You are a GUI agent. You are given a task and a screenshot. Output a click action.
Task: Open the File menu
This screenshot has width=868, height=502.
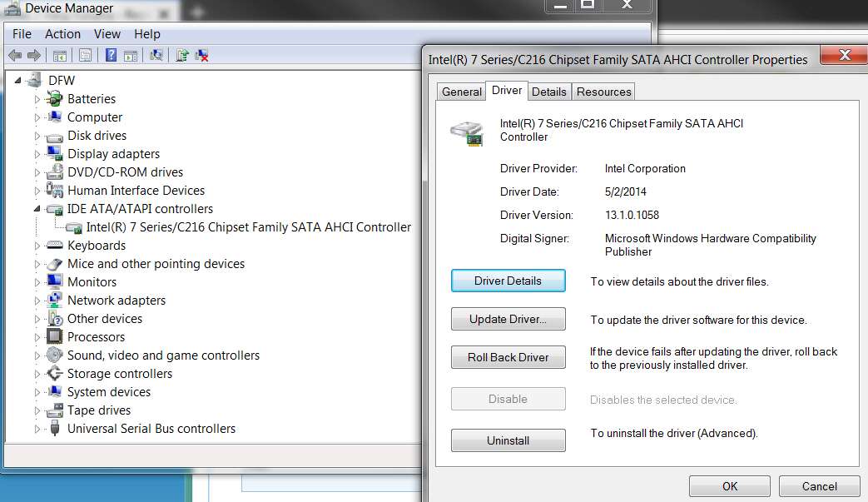point(22,34)
